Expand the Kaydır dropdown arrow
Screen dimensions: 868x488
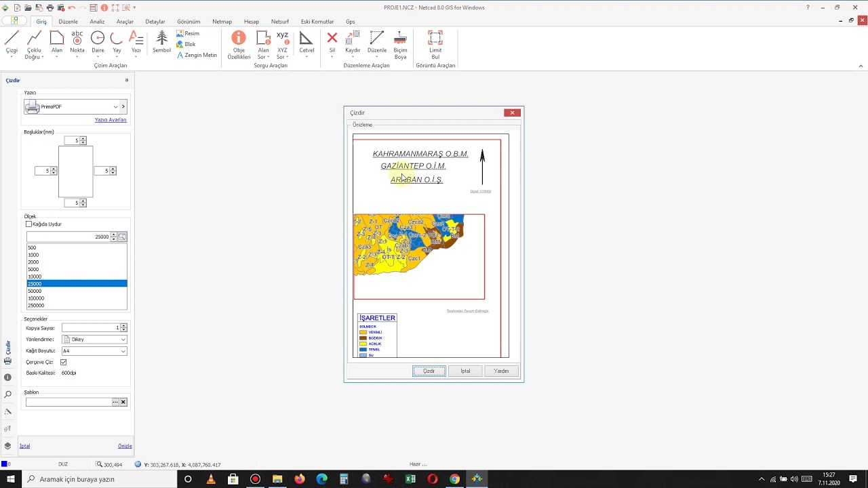tap(353, 58)
